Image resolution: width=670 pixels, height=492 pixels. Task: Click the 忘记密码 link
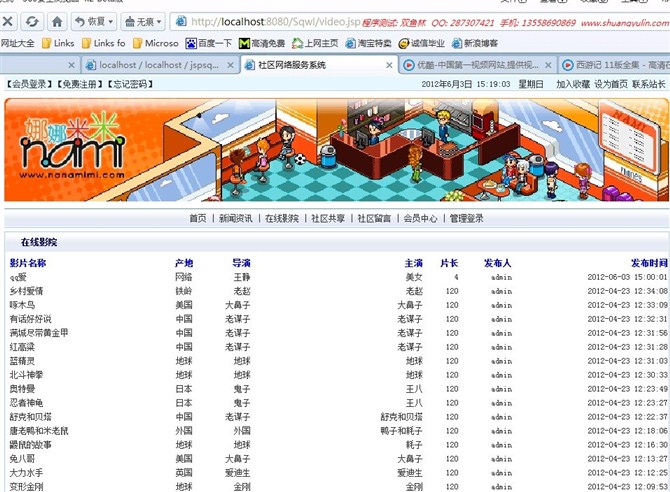pyautogui.click(x=130, y=84)
